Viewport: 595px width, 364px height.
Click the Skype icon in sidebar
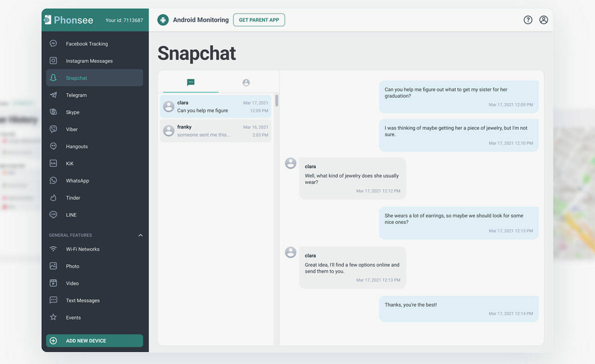point(53,113)
